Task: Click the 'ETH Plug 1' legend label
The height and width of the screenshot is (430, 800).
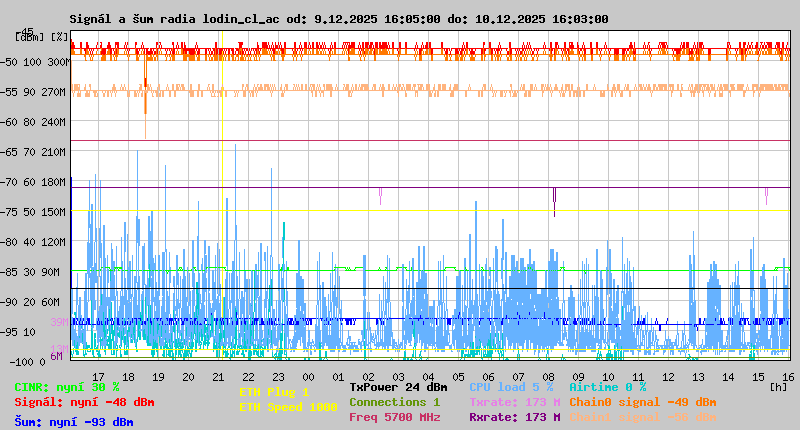Action: pos(274,392)
